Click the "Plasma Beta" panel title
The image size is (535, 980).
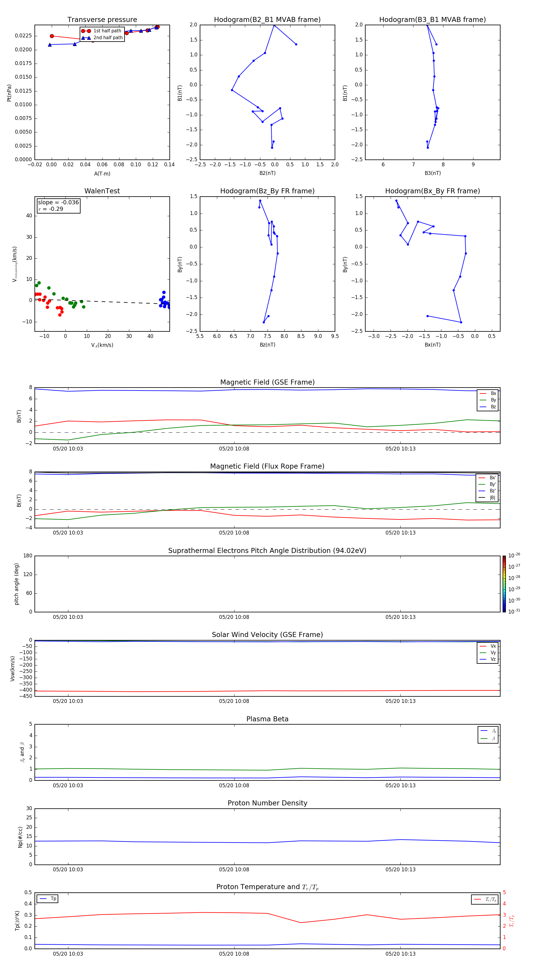click(267, 719)
